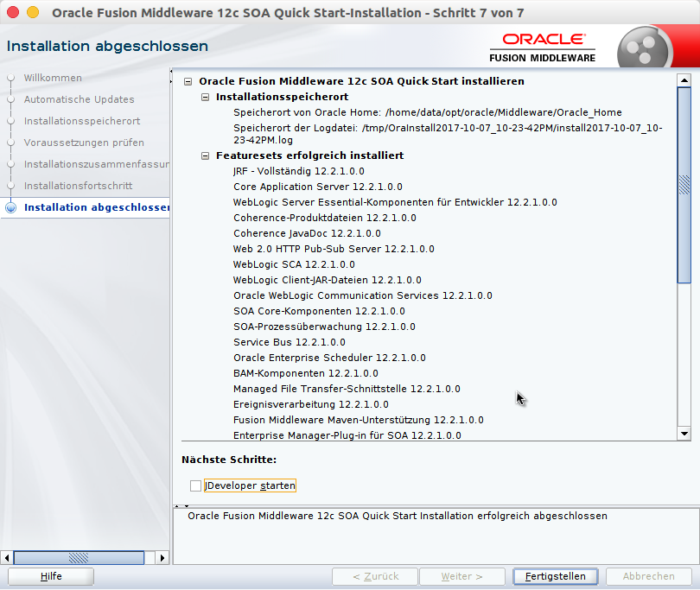This screenshot has width=700, height=590.
Task: Select Oracle WebLogic Communication Services row
Action: click(x=362, y=296)
